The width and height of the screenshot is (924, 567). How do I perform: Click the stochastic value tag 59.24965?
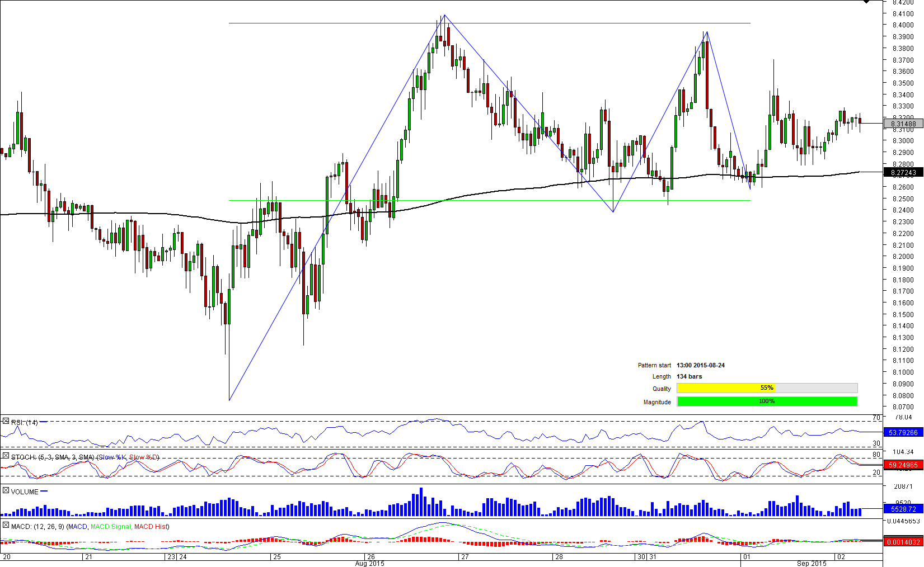click(x=903, y=465)
